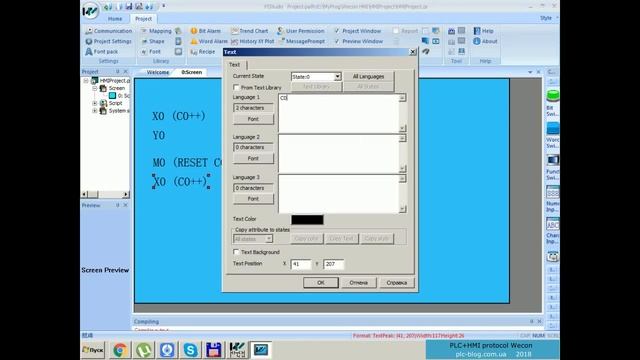Enable From Text Library checkbox
The image size is (640, 360).
pos(236,87)
